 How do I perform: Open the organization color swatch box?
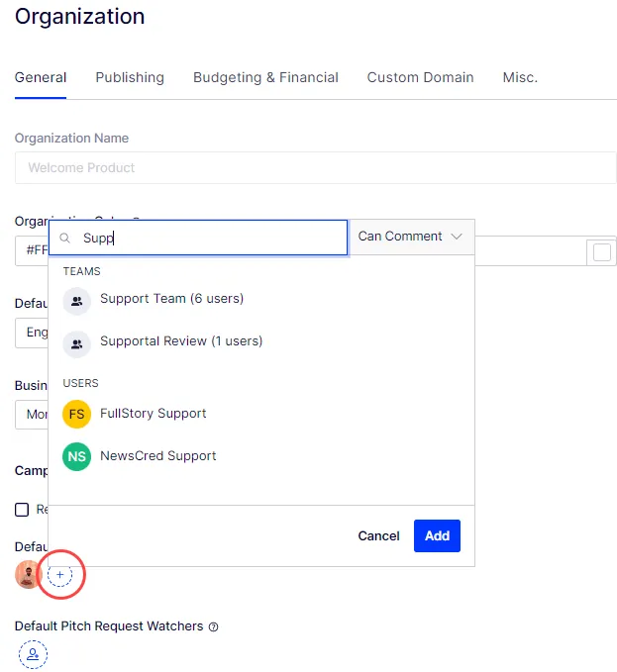tap(601, 251)
